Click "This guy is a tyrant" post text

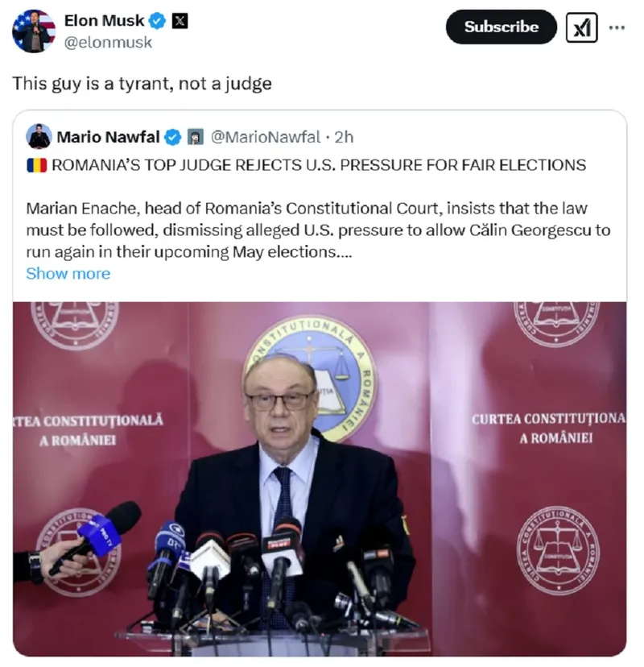coord(142,84)
